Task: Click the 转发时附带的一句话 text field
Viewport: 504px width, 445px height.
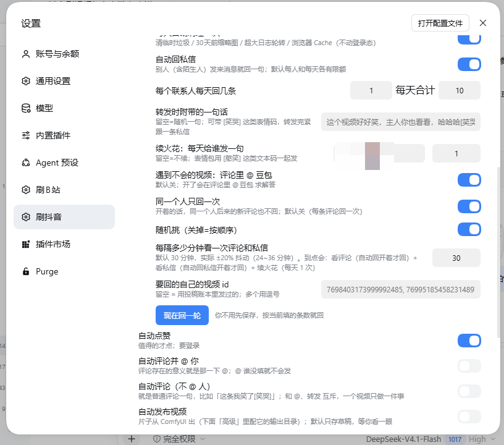Action: click(x=400, y=122)
